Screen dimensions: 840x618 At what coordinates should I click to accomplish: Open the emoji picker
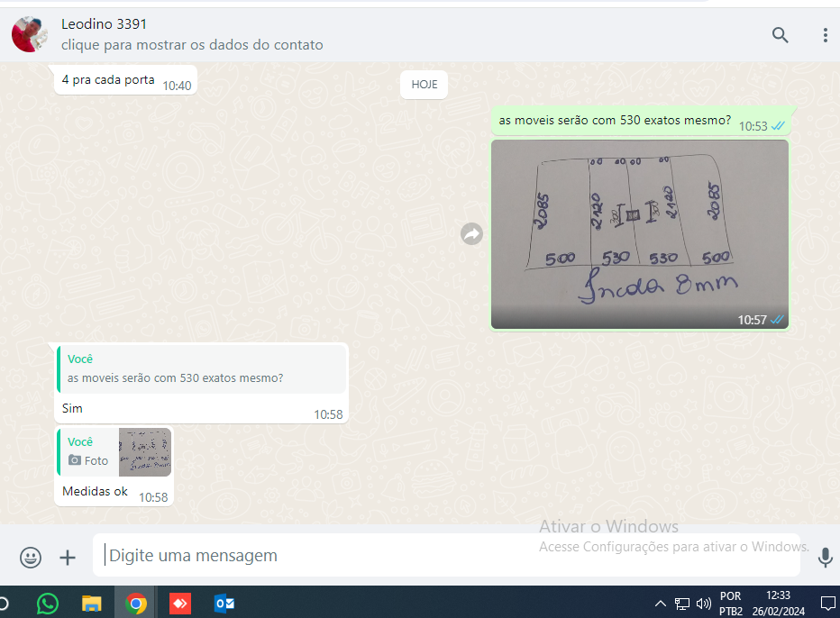(31, 557)
